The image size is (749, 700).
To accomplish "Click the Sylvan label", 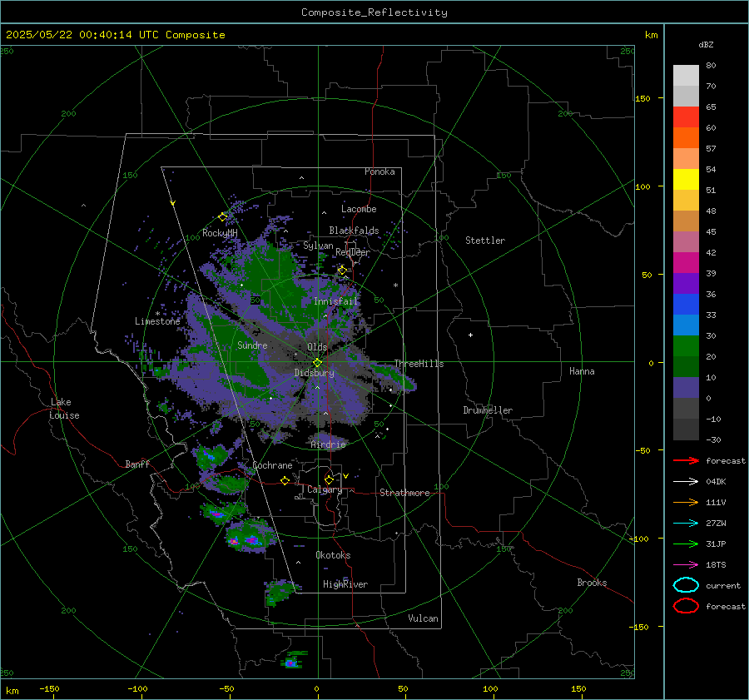I will point(318,246).
